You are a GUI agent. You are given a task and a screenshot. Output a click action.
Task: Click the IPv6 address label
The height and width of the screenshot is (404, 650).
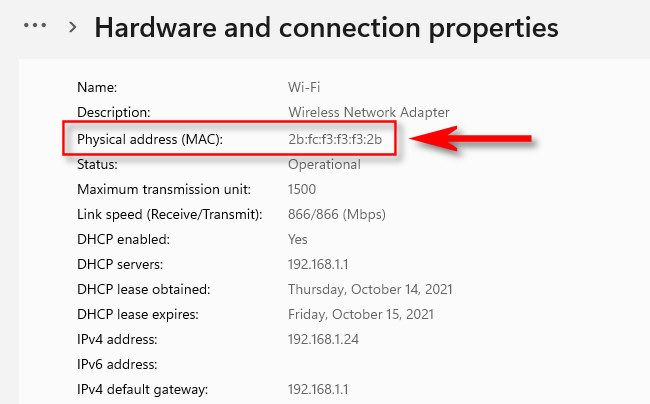point(117,364)
